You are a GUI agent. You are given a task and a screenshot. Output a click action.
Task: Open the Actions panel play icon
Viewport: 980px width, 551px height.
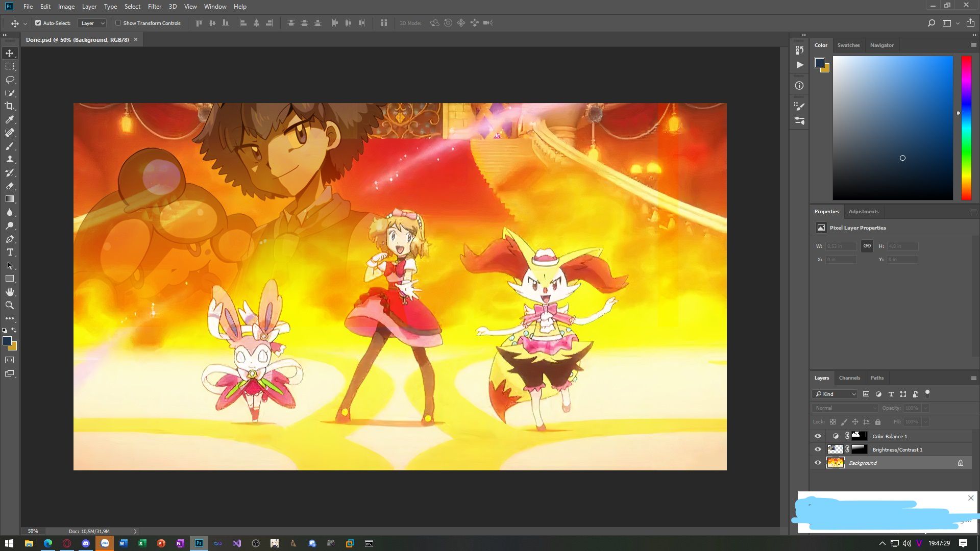(x=799, y=65)
